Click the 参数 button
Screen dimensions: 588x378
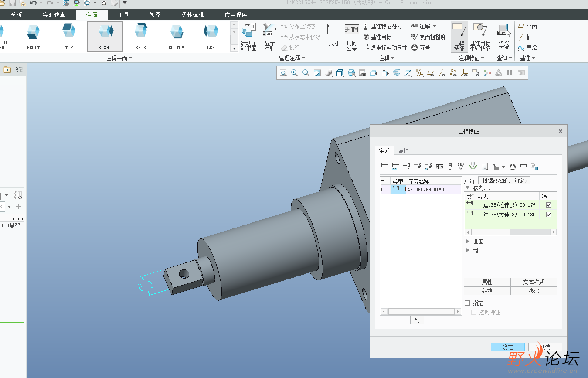click(x=487, y=291)
